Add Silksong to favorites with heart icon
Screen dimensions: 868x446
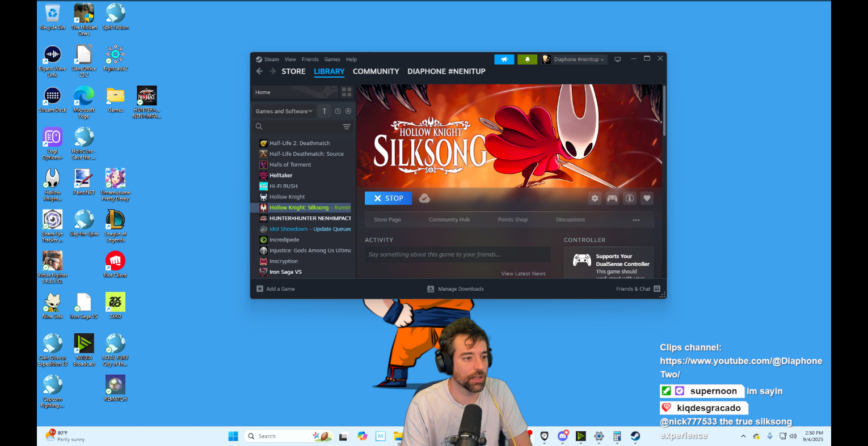point(647,198)
